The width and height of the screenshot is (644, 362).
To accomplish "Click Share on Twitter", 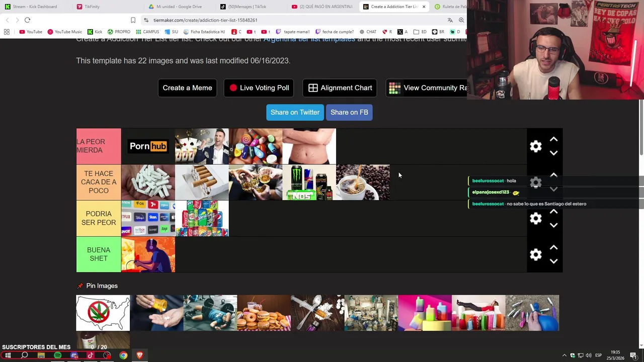I will pos(295,112).
